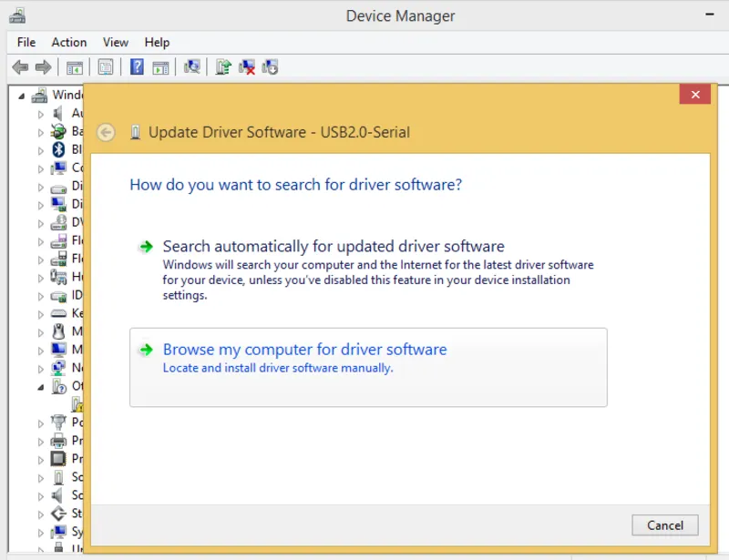729x560 pixels.
Task: Expand the Bluetooth category node
Action: point(40,149)
